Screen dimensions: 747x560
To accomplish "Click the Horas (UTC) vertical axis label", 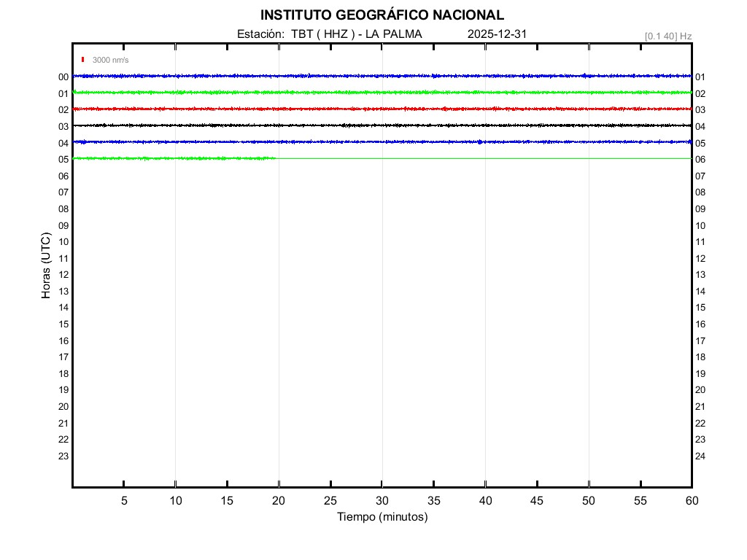I will pos(46,266).
